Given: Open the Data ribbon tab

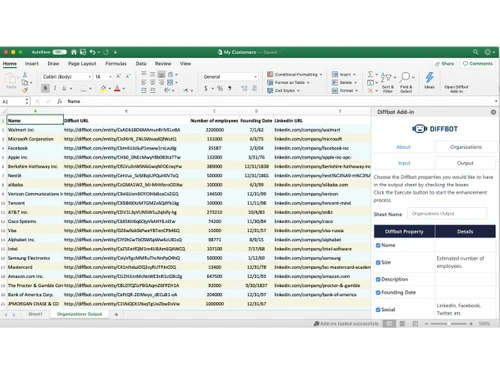Looking at the screenshot, I should [x=141, y=63].
